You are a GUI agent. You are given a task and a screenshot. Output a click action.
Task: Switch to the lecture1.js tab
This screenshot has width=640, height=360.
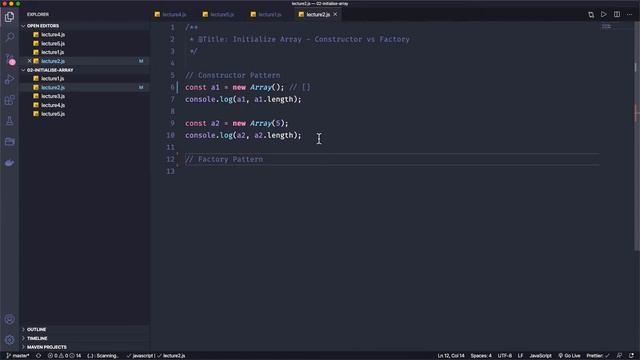267,14
